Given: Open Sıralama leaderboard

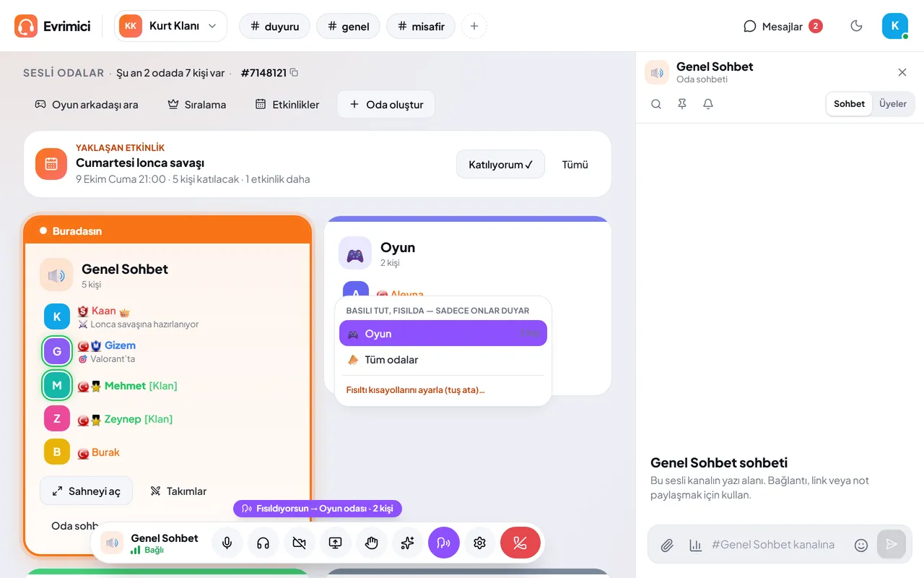Looking at the screenshot, I should pyautogui.click(x=197, y=104).
